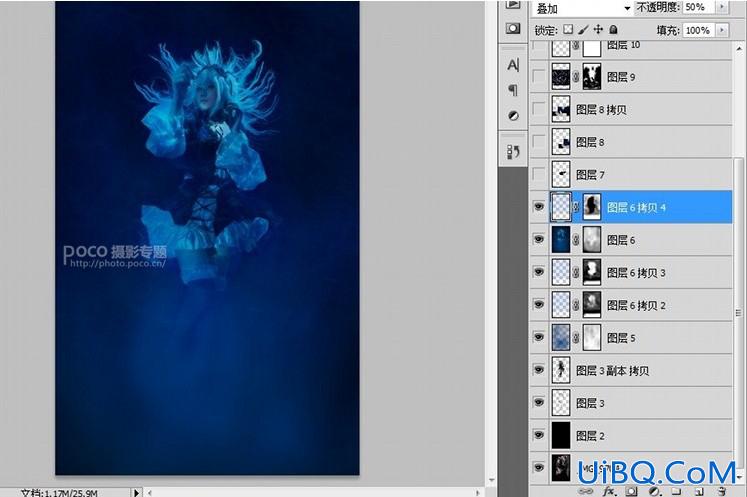The width and height of the screenshot is (747, 497).
Task: Toggle lock image pixels brush icon
Action: [583, 30]
